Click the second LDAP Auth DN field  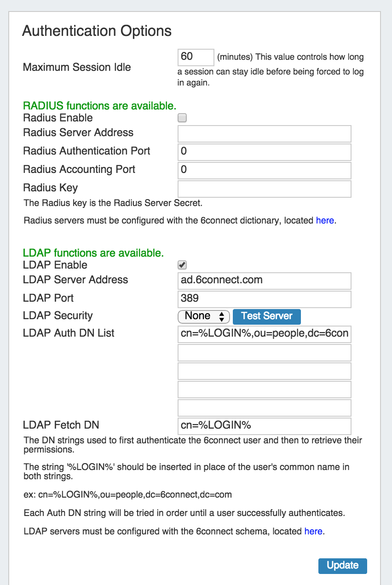click(x=264, y=353)
